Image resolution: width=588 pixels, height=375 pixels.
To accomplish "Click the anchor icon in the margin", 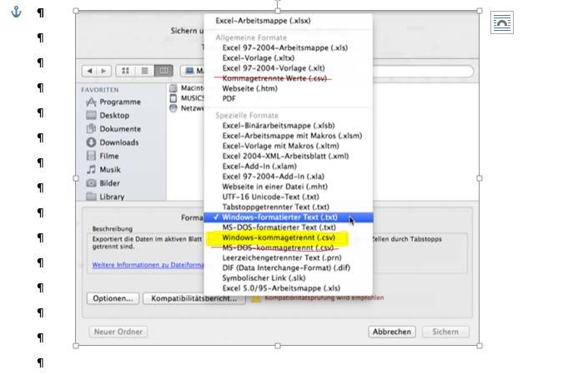I will click(x=15, y=12).
